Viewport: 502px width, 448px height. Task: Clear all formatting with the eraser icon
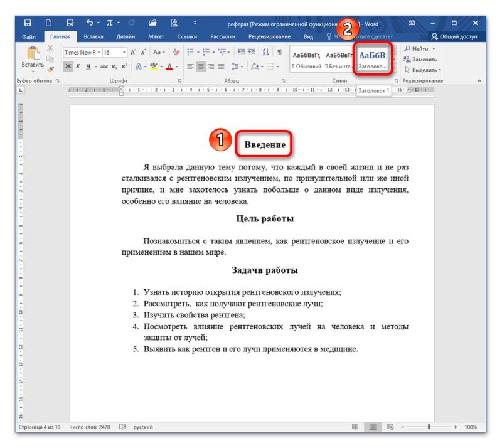[x=176, y=52]
